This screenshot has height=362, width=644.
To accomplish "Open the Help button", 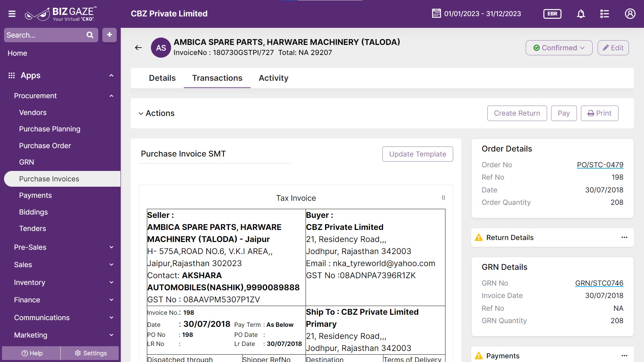I will click(x=32, y=353).
